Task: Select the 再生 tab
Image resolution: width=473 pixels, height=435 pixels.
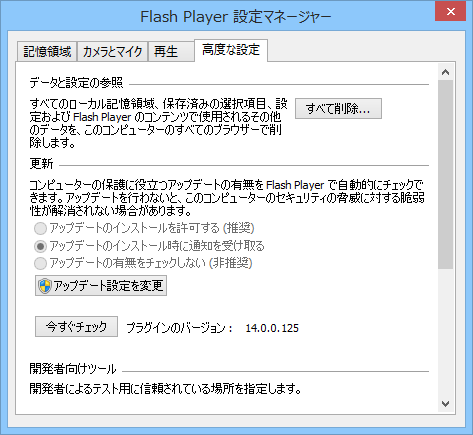Action: point(171,52)
